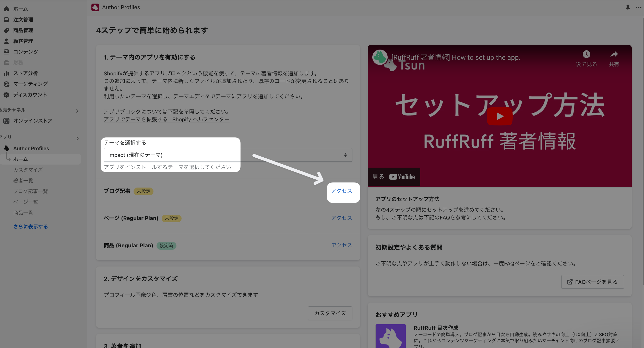This screenshot has height=348, width=644.
Task: Click アクセス for 商品 (Regular Plan)
Action: [342, 246]
